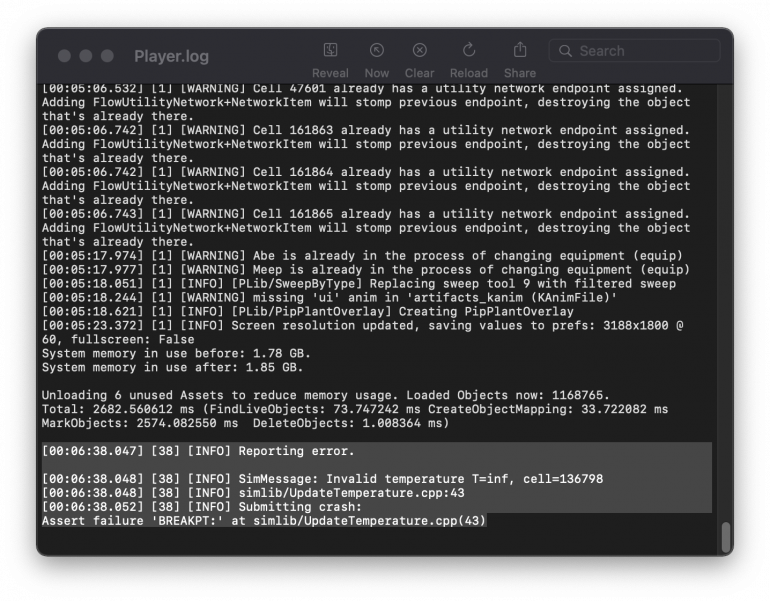Minimize the Player.log window
Image resolution: width=770 pixels, height=601 pixels.
point(86,56)
